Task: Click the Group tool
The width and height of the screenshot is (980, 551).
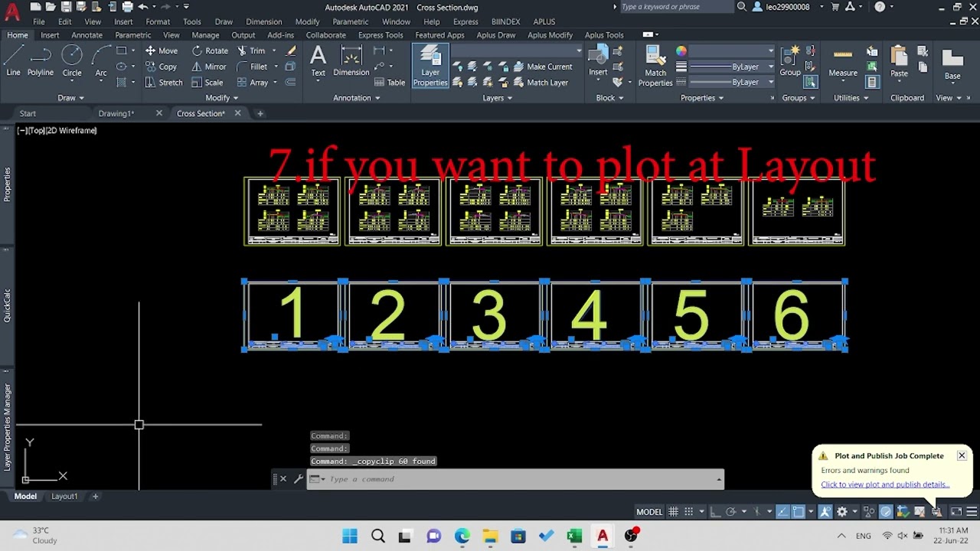Action: tap(790, 61)
